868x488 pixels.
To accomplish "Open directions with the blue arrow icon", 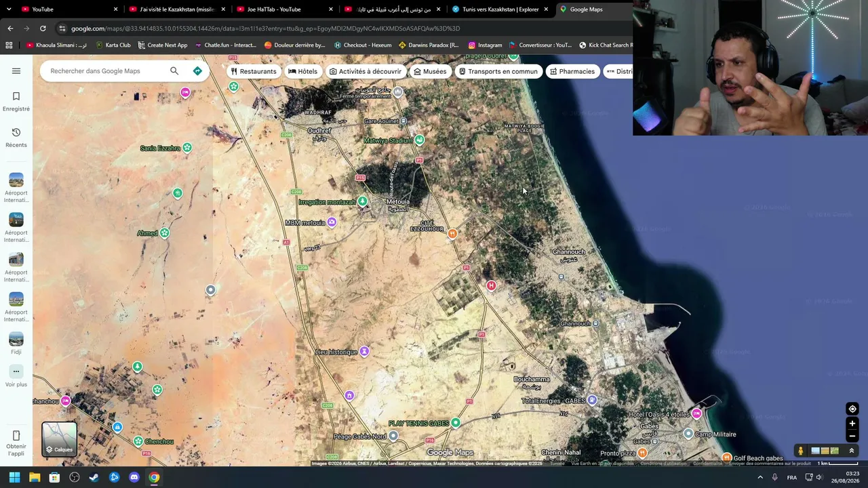I will coord(197,71).
